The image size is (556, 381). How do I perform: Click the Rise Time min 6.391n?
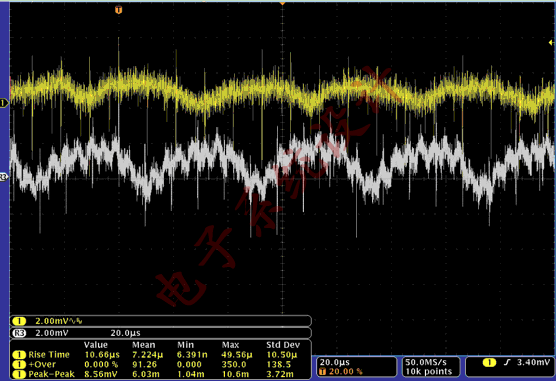192,355
